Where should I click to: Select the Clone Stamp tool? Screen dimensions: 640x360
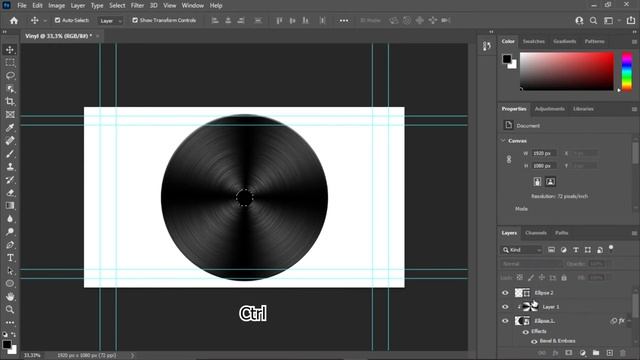click(x=10, y=167)
